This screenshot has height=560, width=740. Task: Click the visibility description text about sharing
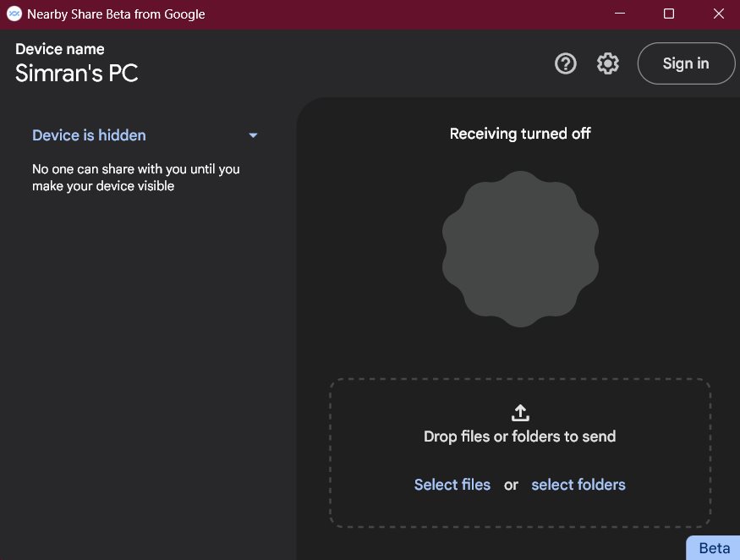point(136,178)
